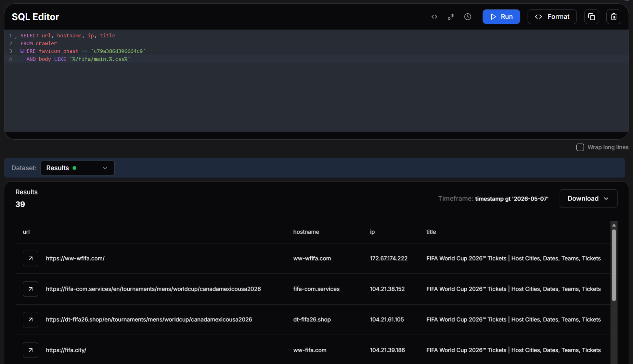Viewport: 633px width, 364px height.
Task: Run the SQL query
Action: [x=501, y=17]
